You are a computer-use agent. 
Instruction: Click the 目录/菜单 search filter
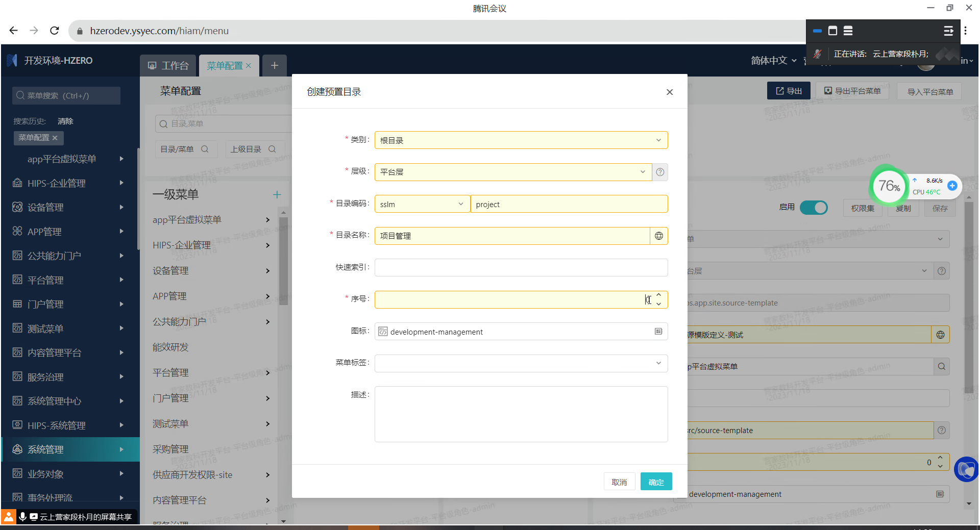(x=186, y=149)
